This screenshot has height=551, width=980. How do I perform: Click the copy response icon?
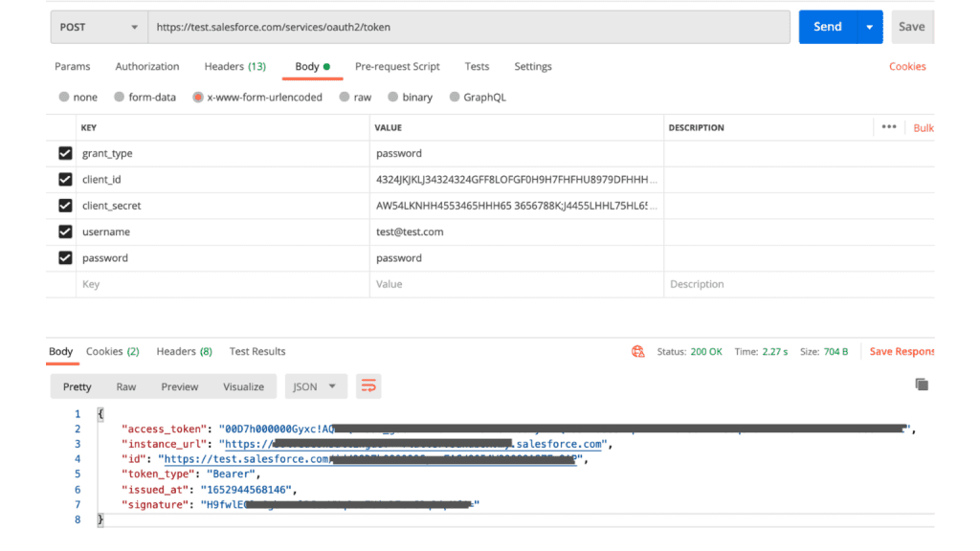point(922,385)
